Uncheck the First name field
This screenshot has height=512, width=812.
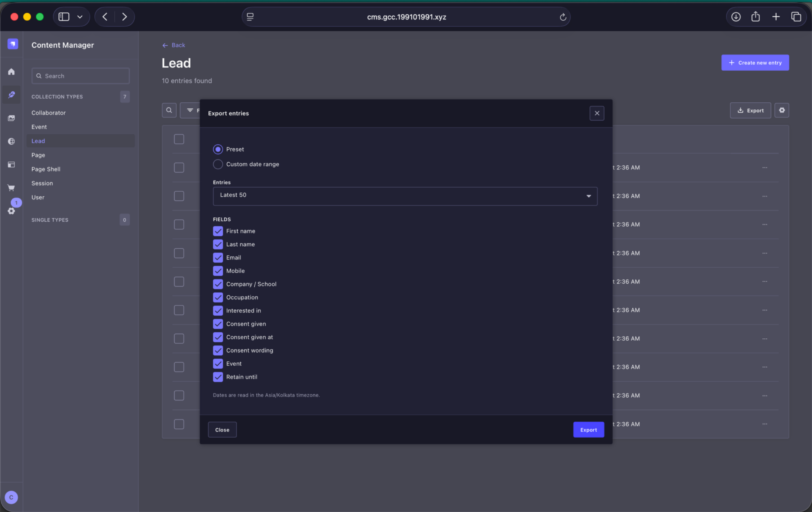pos(218,231)
